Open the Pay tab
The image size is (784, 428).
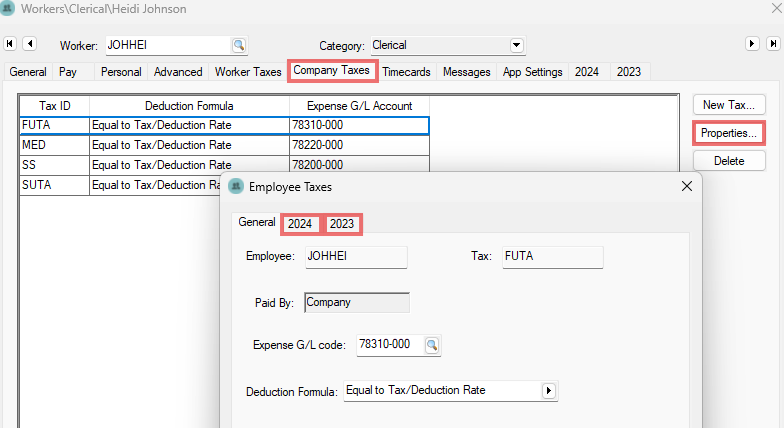(x=68, y=72)
